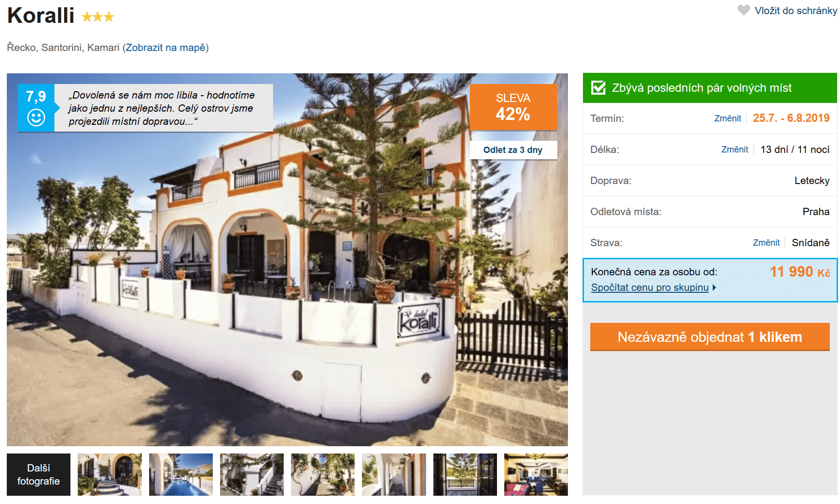Viewport: 840px width, 504px height.
Task: Click the smiley face rating icon
Action: click(36, 118)
